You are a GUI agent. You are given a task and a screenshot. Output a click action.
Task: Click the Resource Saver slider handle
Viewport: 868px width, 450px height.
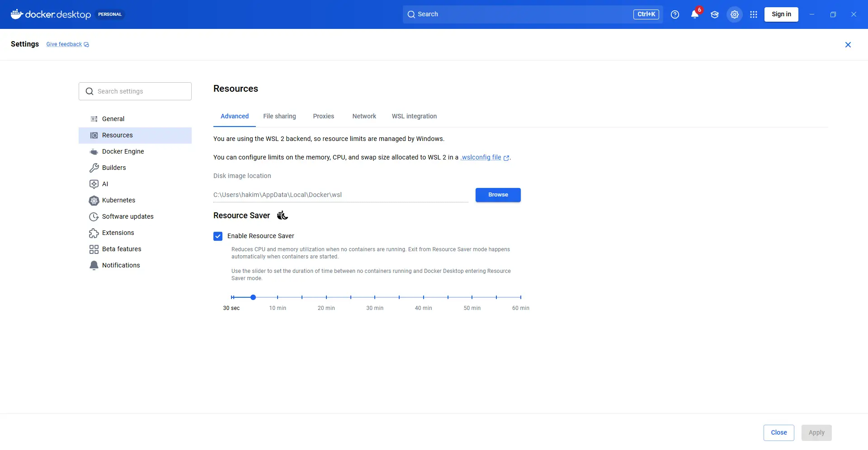pyautogui.click(x=253, y=297)
